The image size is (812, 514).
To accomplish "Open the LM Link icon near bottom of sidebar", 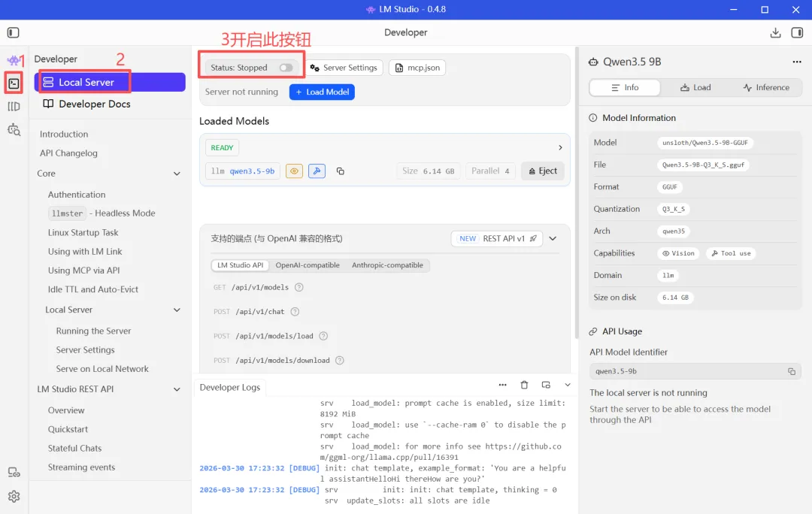I will (x=14, y=473).
